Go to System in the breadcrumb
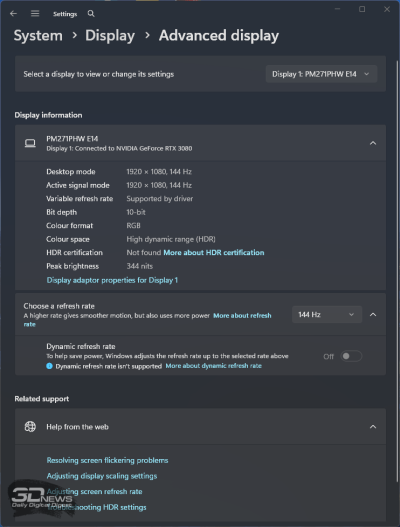This screenshot has width=400, height=527. tap(38, 36)
